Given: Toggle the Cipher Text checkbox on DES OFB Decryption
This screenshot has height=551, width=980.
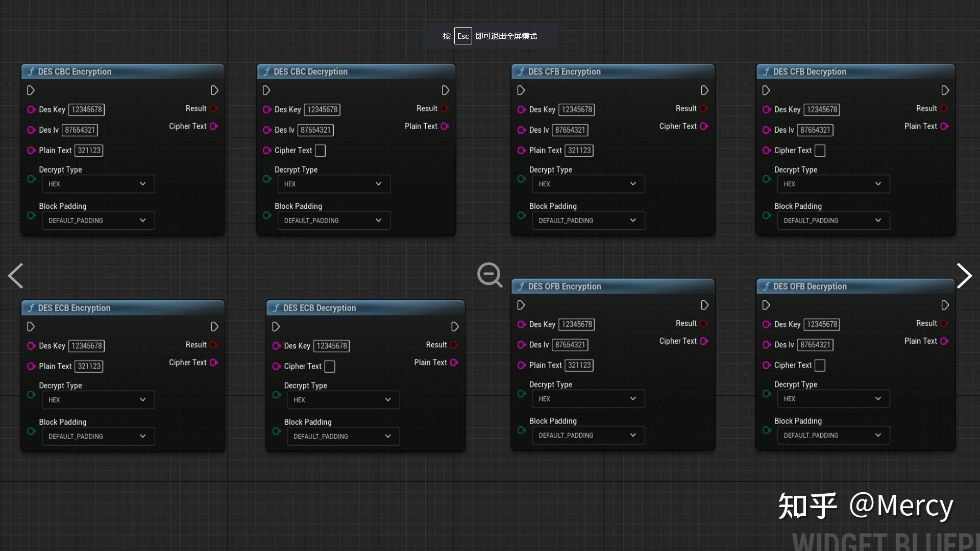Looking at the screenshot, I should (820, 365).
